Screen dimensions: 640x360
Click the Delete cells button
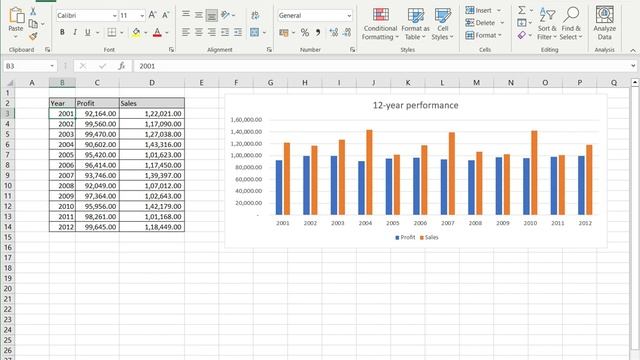coord(485,23)
